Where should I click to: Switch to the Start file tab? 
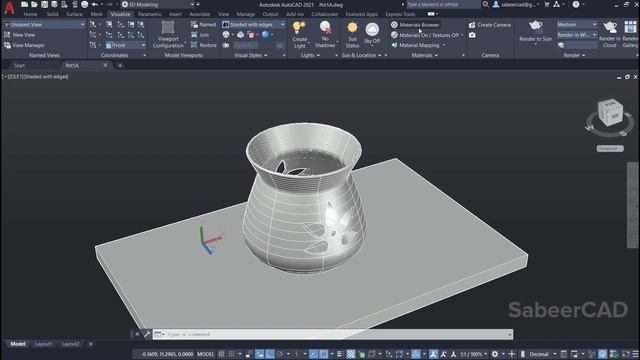19,65
